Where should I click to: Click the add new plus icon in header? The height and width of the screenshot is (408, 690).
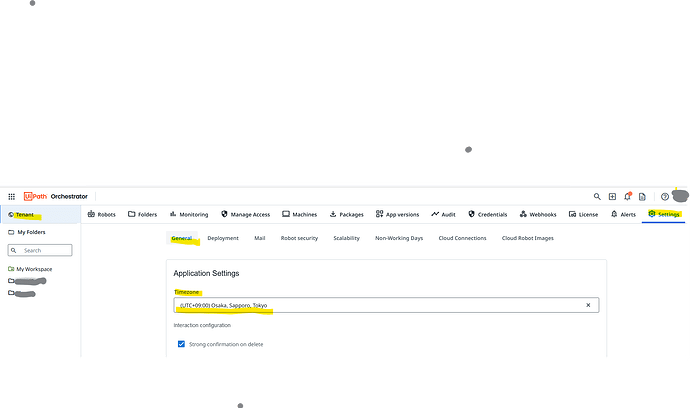tap(612, 196)
